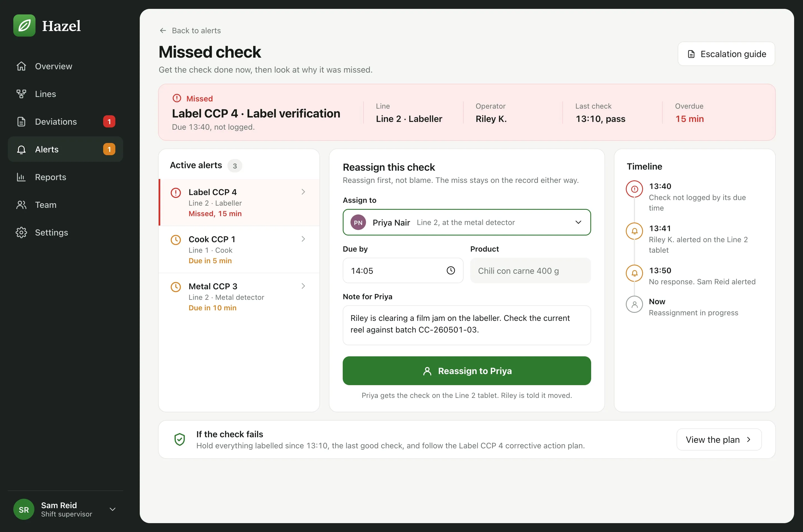The height and width of the screenshot is (532, 803).
Task: Open Metal CCP 3 alert via its chevron
Action: coord(303,286)
